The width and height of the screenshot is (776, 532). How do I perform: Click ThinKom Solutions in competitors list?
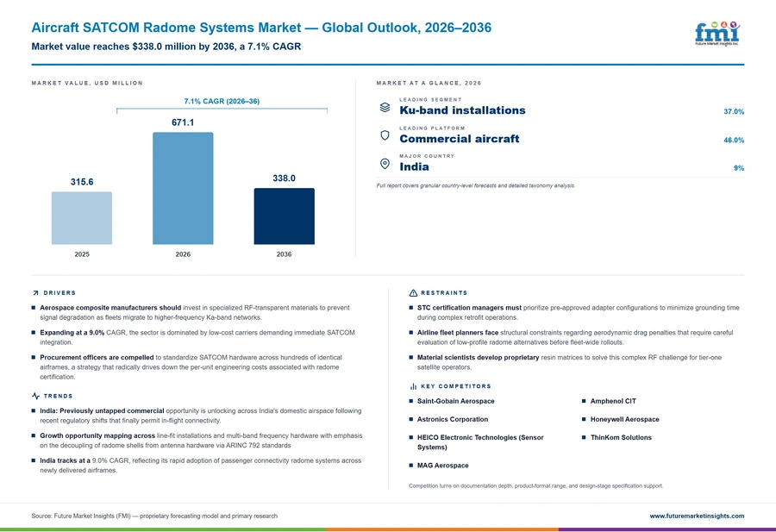point(621,437)
